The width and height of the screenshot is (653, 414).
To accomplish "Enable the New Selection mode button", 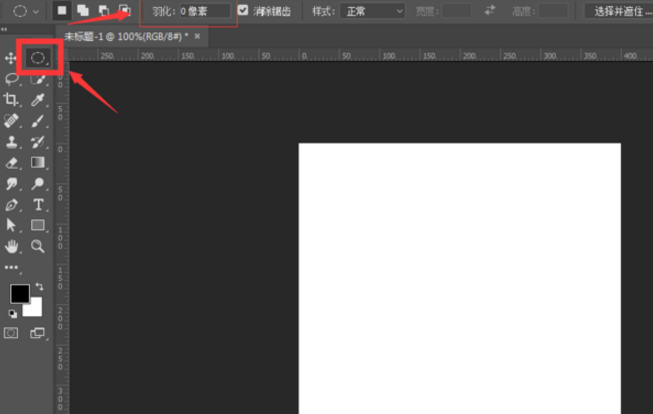I will point(61,11).
